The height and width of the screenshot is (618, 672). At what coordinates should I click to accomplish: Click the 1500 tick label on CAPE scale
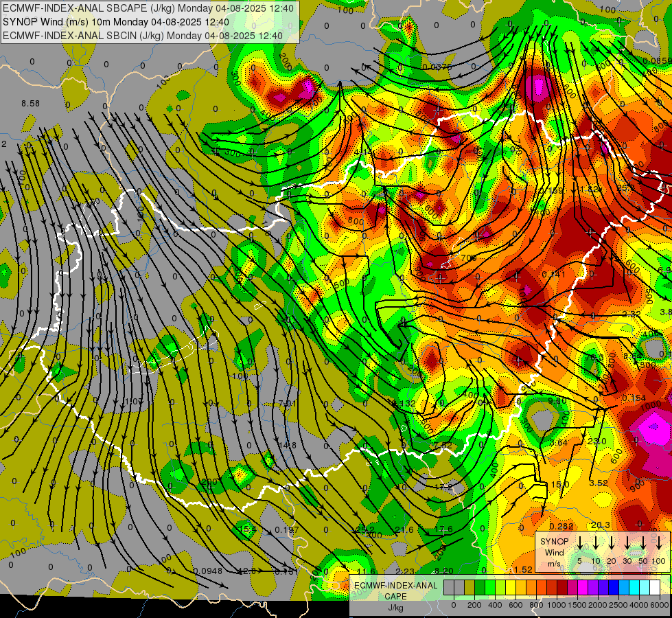click(577, 605)
